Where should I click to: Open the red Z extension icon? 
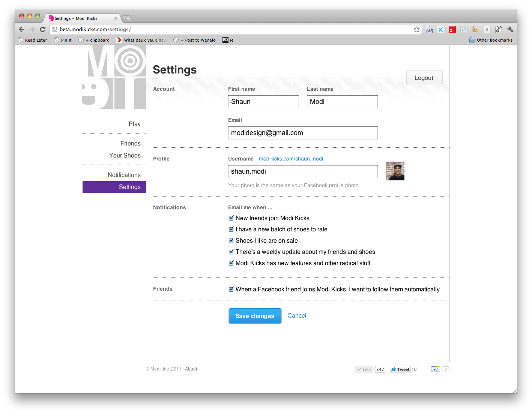452,30
